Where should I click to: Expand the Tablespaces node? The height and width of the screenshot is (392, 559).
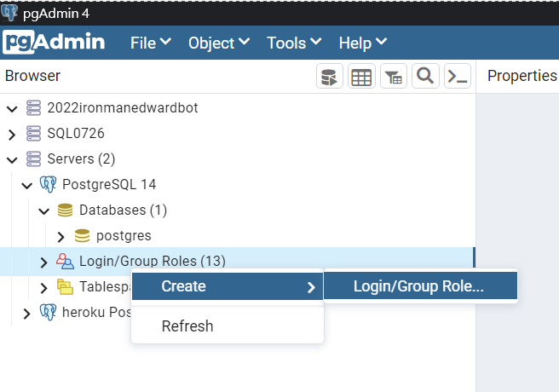44,288
